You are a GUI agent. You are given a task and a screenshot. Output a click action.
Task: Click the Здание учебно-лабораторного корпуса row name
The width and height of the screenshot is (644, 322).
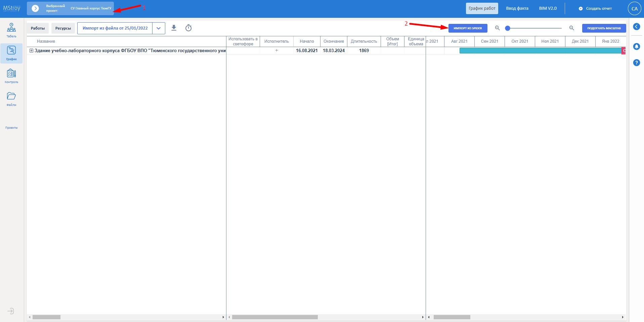(130, 50)
